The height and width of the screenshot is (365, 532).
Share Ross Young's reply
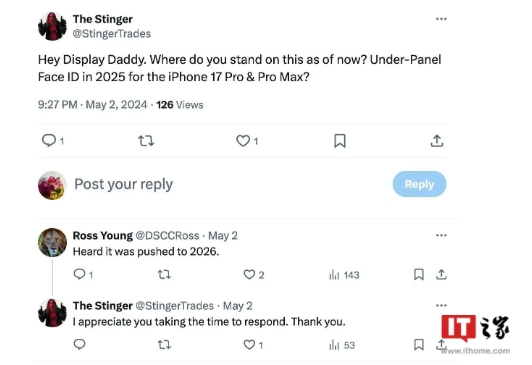point(441,274)
